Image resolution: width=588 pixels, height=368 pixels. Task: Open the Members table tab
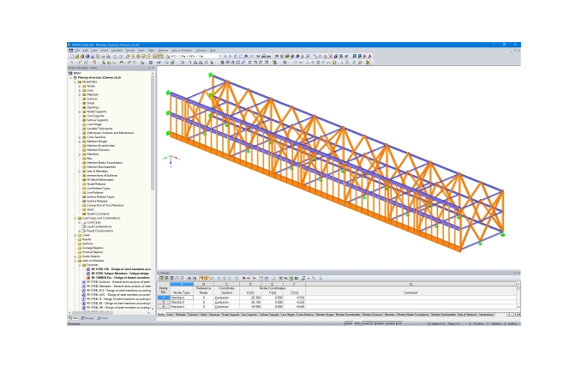pyautogui.click(x=390, y=314)
